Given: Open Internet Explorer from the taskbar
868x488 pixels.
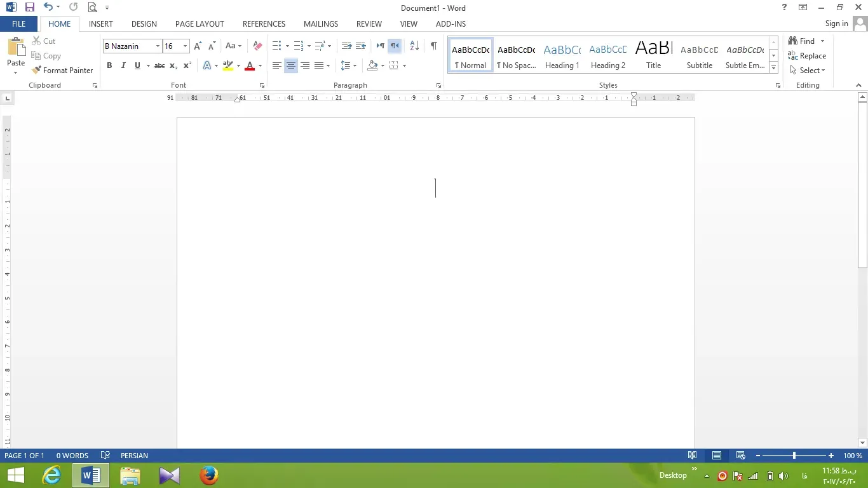Looking at the screenshot, I should coord(51,475).
